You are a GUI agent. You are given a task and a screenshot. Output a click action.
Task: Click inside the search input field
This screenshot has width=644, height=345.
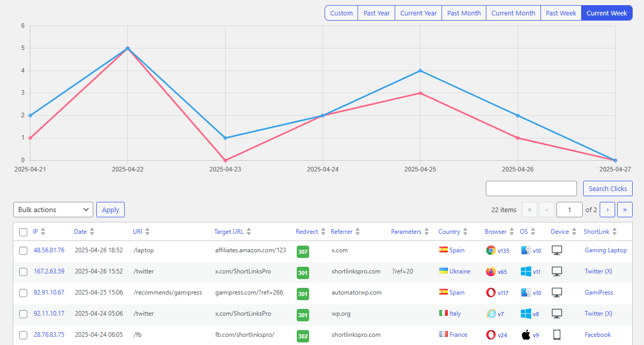[531, 188]
